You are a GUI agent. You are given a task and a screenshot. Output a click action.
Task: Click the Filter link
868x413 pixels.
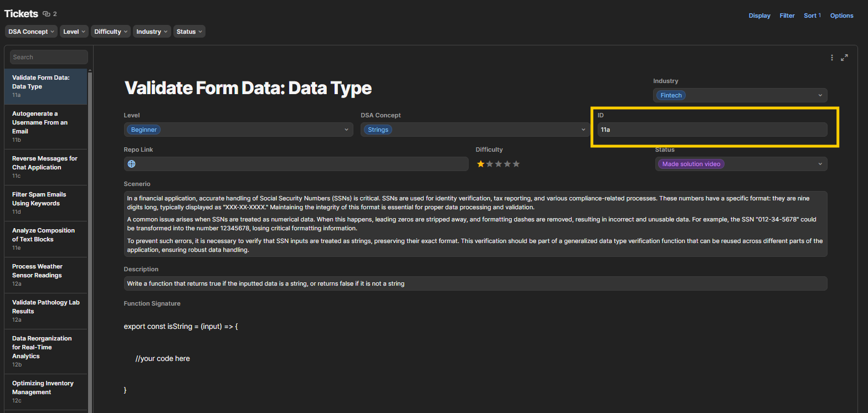pos(787,16)
